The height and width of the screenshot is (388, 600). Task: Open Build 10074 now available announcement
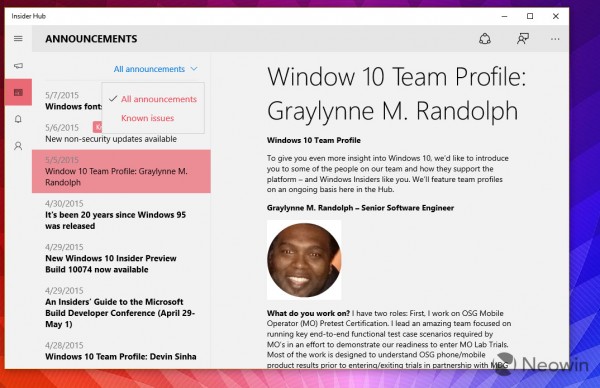pyautogui.click(x=121, y=258)
